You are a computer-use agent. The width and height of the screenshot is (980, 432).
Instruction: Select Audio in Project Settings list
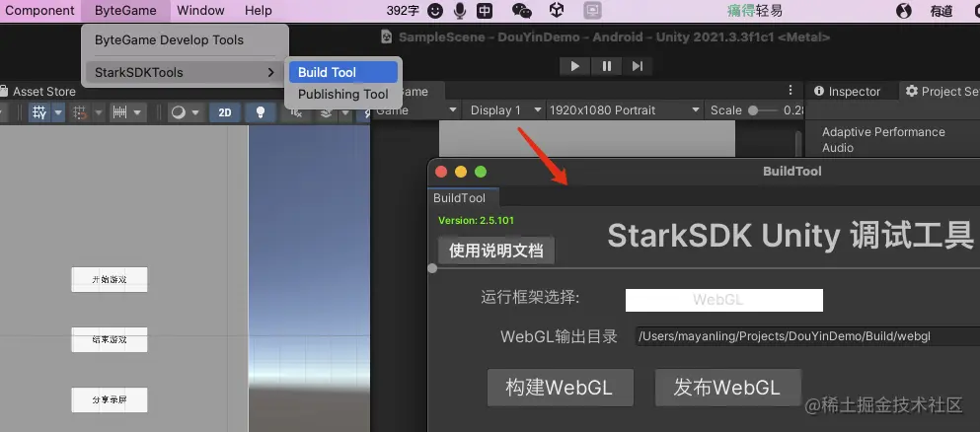tap(838, 148)
